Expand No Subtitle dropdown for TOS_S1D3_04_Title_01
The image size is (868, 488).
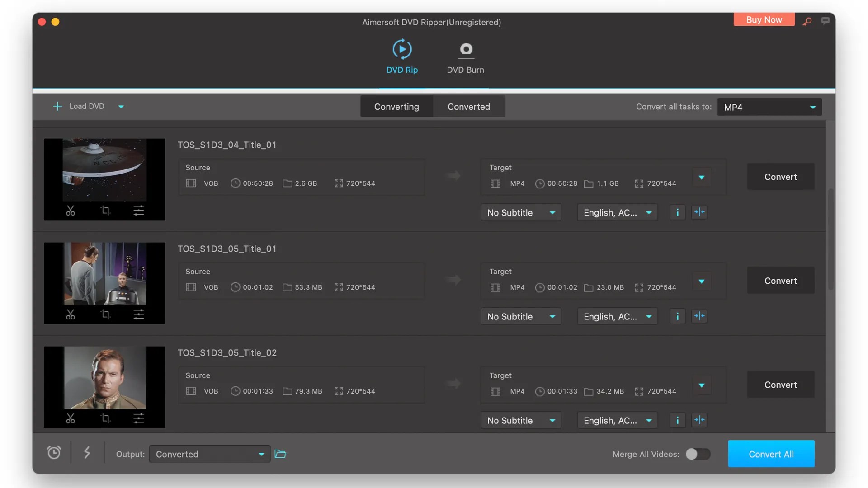coord(521,212)
